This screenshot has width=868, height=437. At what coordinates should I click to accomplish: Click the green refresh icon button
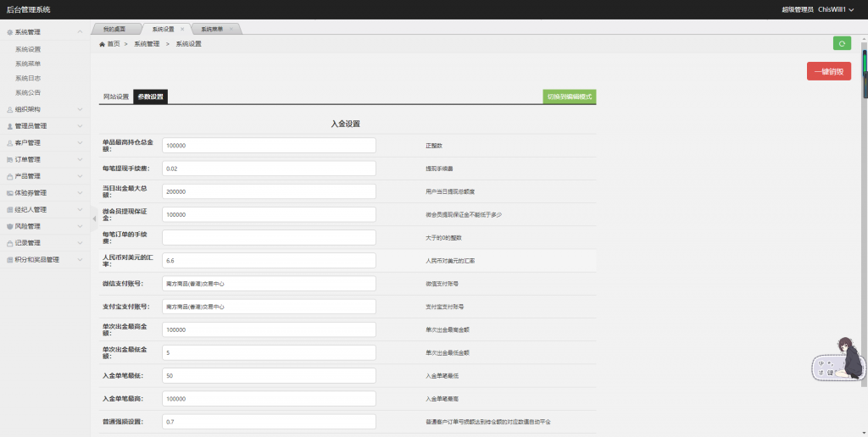pos(842,43)
